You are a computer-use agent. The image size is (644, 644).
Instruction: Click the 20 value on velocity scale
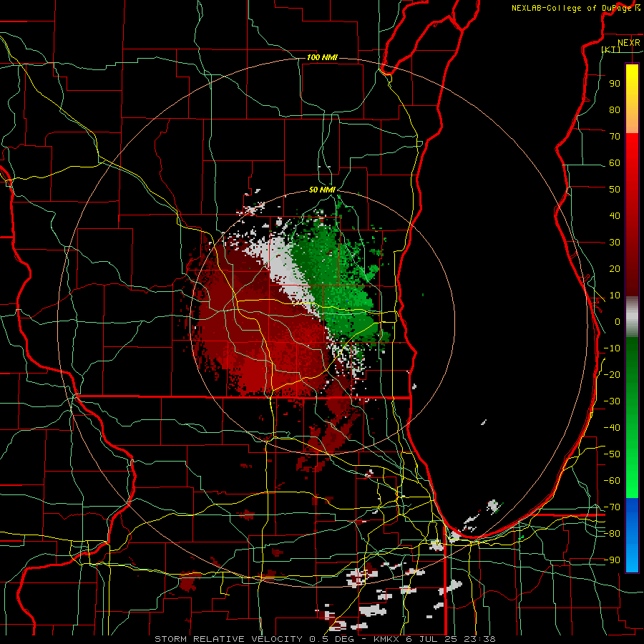click(615, 268)
